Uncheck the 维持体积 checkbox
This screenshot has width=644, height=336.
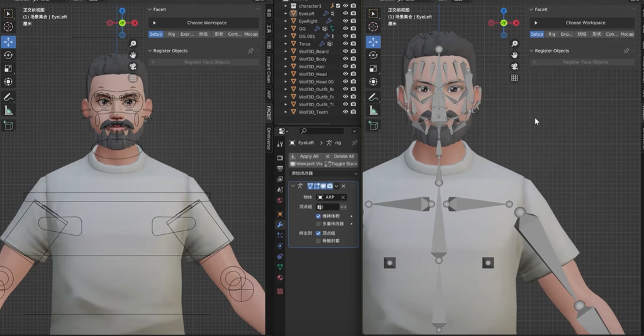(x=318, y=216)
